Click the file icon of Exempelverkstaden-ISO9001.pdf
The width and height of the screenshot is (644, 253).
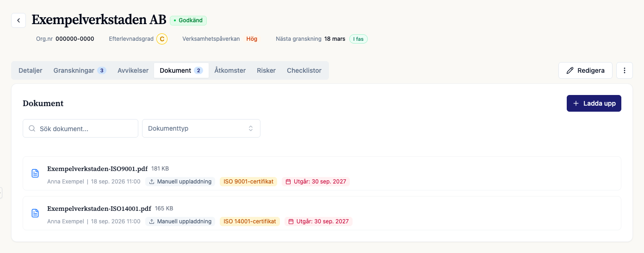click(35, 173)
